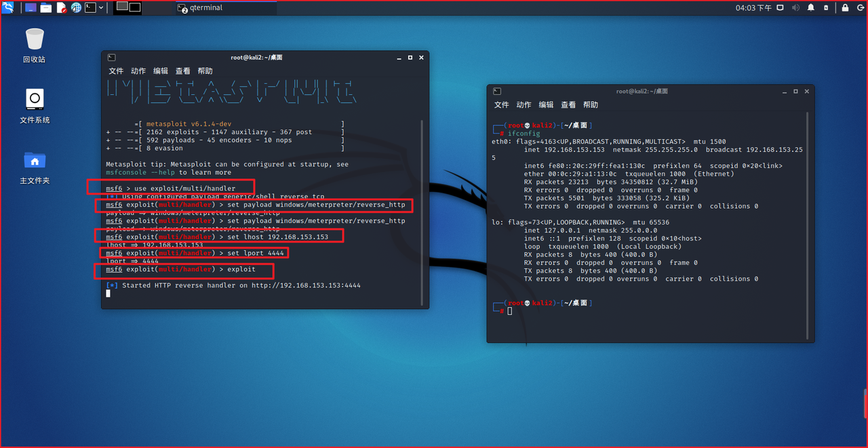Click the 'set lhost 192.168.153.153' command
Image resolution: width=868 pixels, height=448 pixels.
217,237
